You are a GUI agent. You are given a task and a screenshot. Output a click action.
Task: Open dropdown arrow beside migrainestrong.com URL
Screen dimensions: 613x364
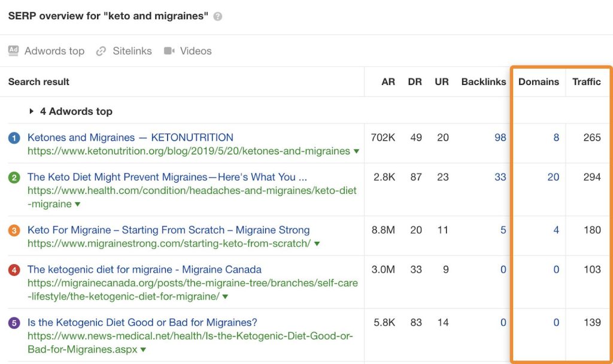tap(317, 244)
